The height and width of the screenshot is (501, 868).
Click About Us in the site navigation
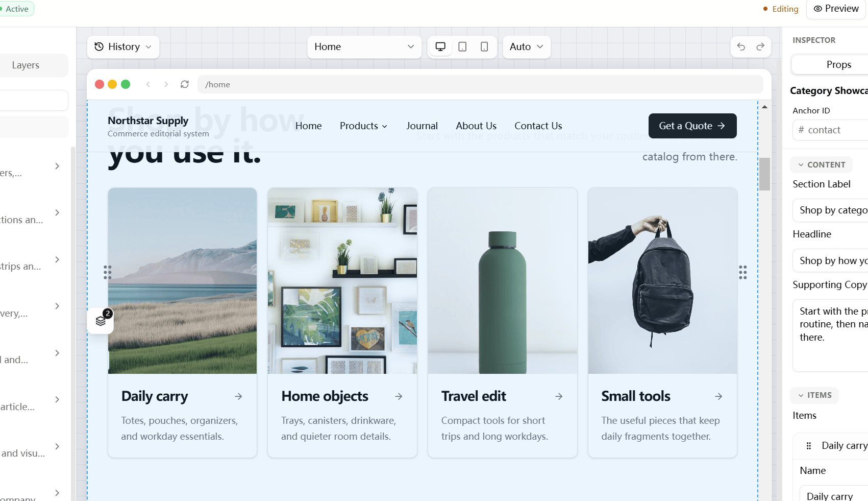[476, 126]
